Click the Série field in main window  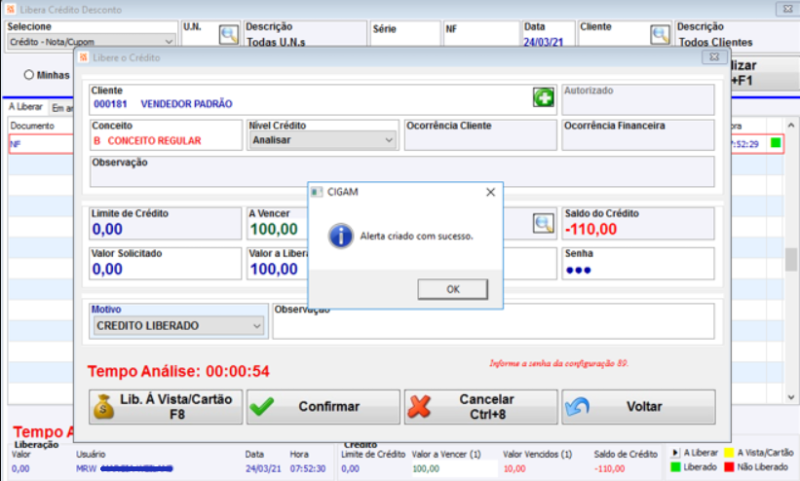(405, 34)
